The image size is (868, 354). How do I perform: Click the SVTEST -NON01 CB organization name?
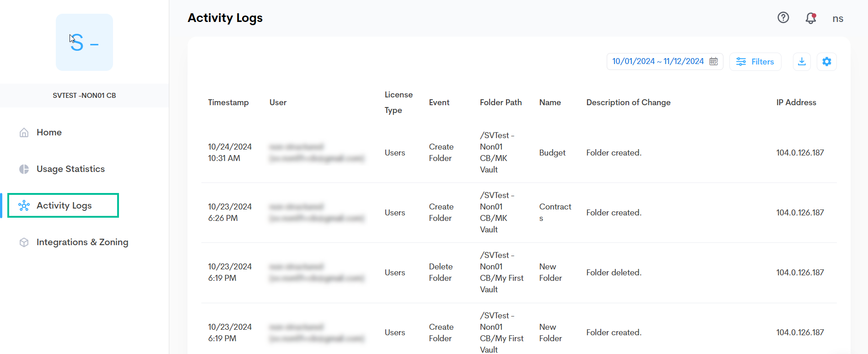[x=84, y=95]
